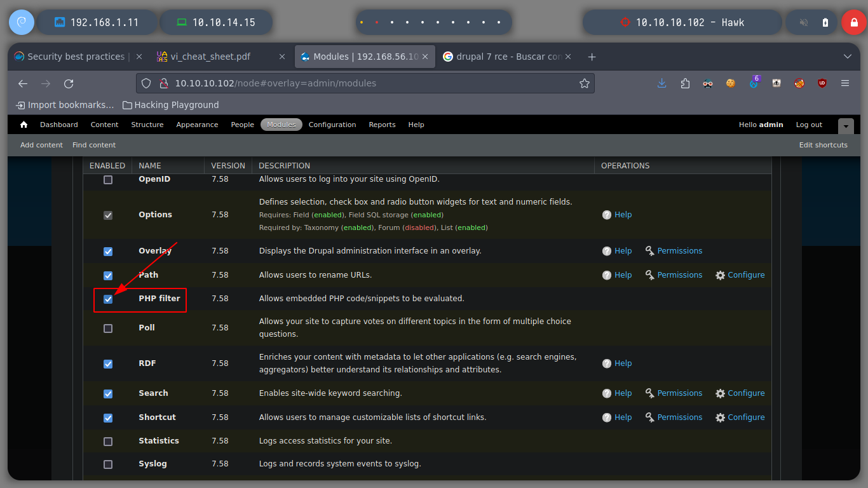
Task: Click Path row Configure gear icon
Action: (x=720, y=275)
